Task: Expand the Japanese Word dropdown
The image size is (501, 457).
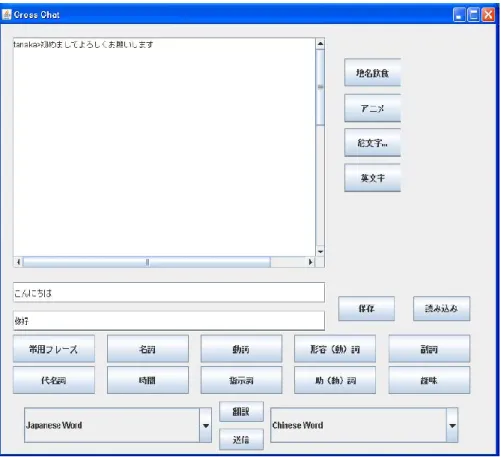Action: (206, 426)
